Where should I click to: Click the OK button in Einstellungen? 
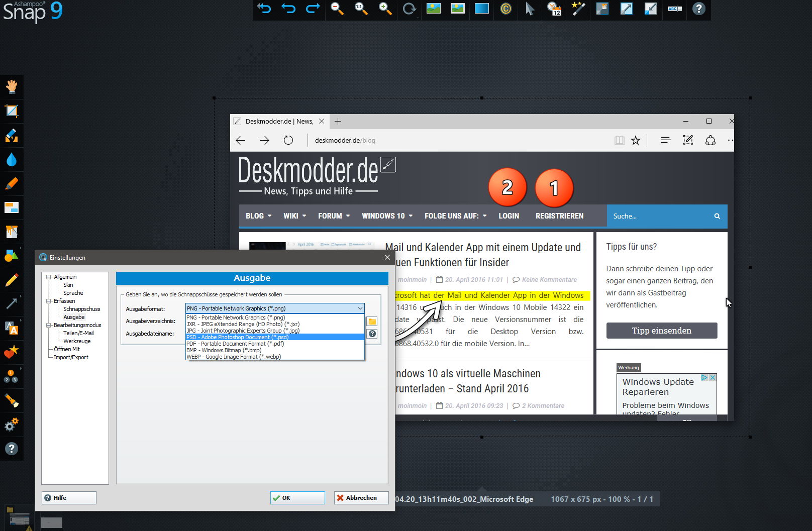coord(297,498)
